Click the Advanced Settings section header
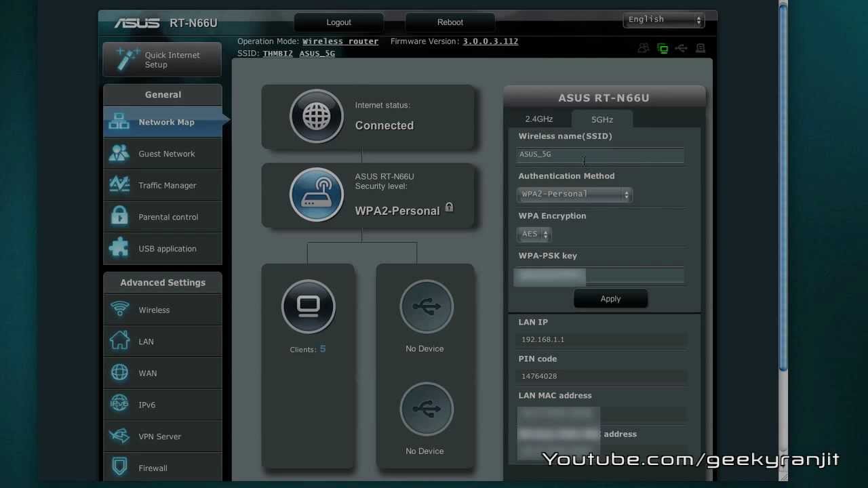 [163, 283]
